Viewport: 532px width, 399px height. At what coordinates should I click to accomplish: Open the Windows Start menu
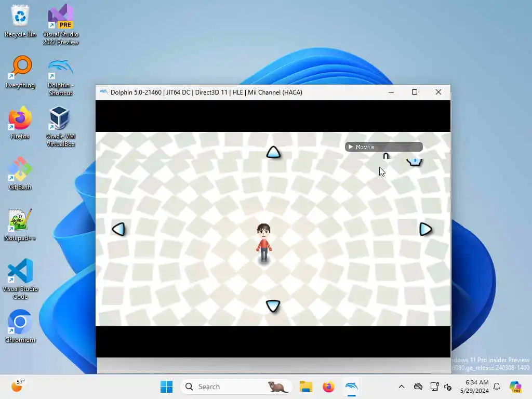(166, 387)
